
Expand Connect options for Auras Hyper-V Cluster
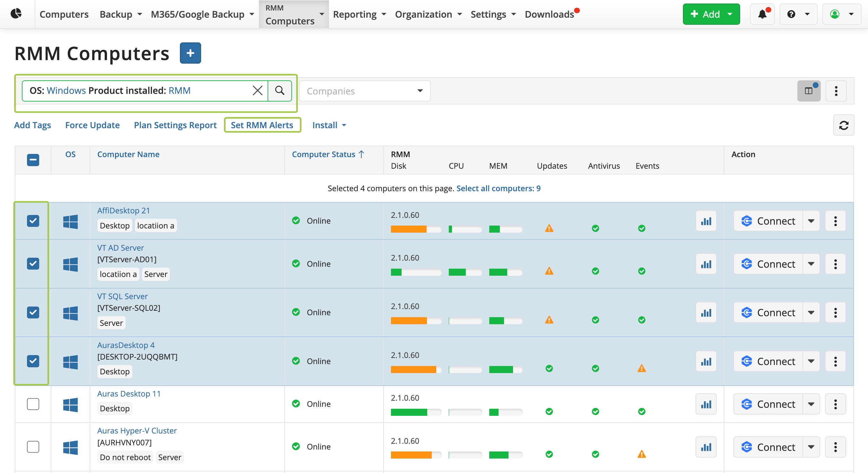pos(811,447)
